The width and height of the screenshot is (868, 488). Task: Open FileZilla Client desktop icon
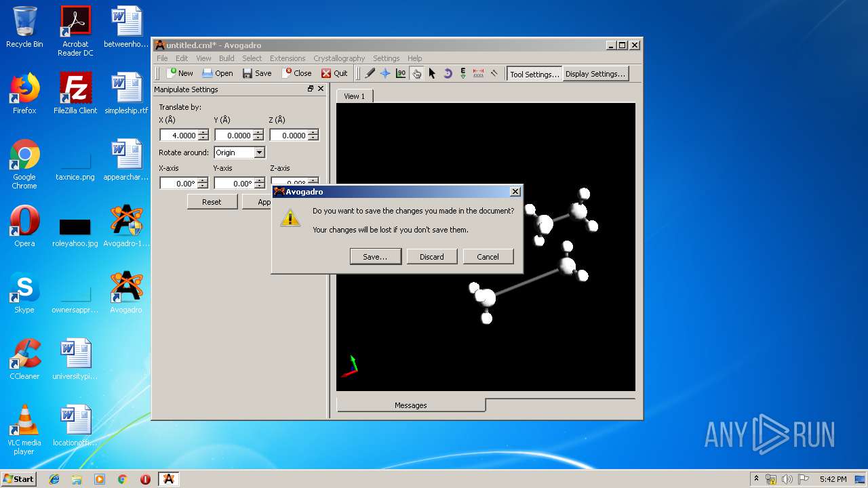point(75,94)
